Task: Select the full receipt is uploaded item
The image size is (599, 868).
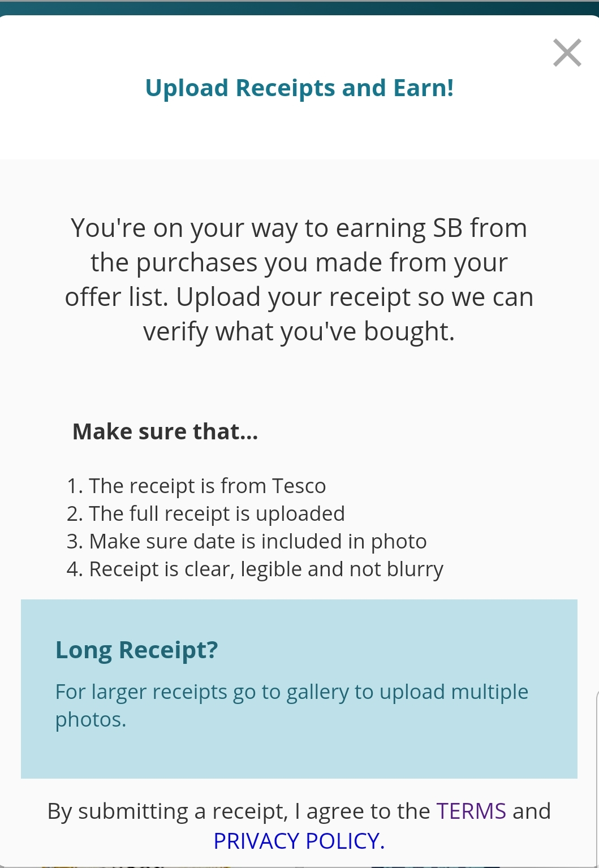Action: click(x=206, y=513)
